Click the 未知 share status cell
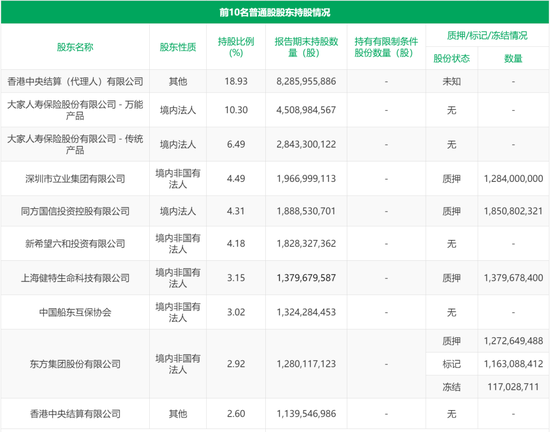The image size is (550, 432). tap(451, 81)
